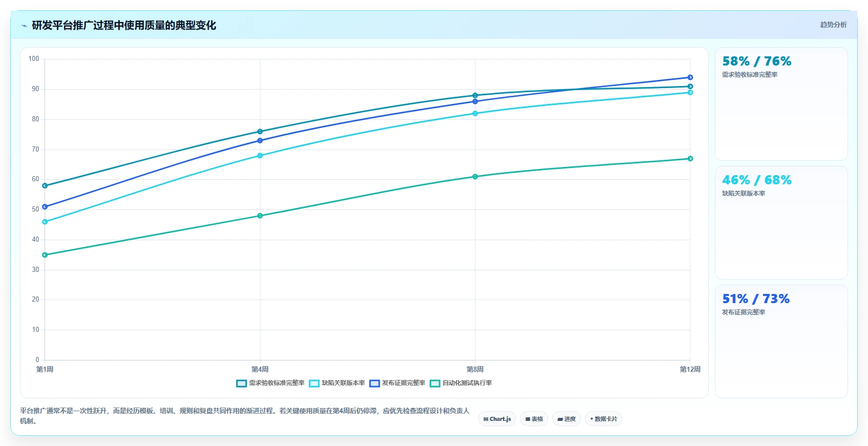
Task: Click the 第4周 x-axis label
Action: click(260, 369)
